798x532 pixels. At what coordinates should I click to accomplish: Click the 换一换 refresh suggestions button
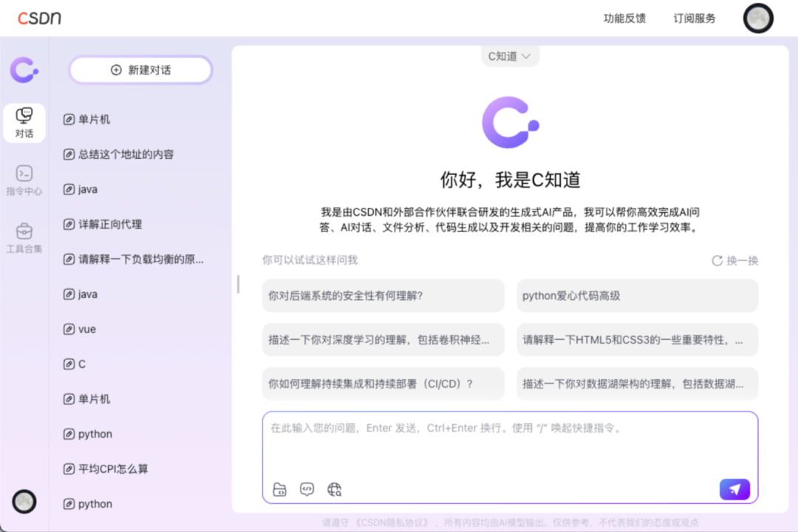pos(735,261)
